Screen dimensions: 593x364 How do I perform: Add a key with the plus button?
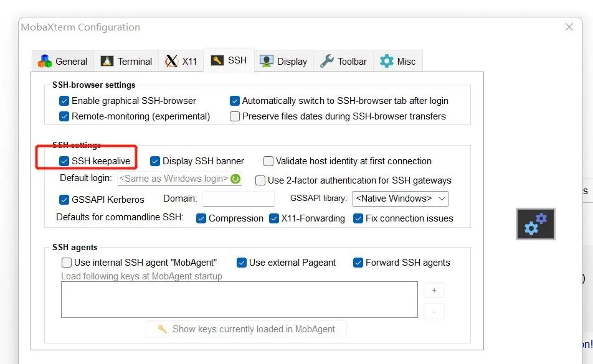[x=434, y=290]
